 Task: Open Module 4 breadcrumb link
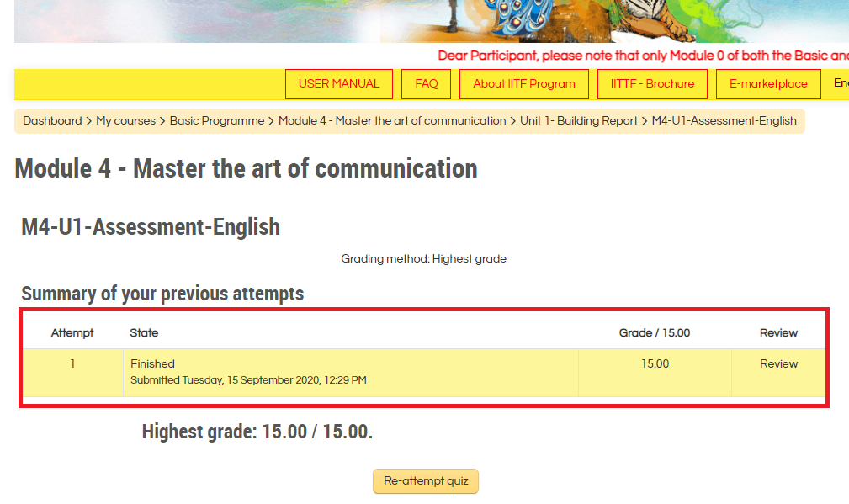pyautogui.click(x=392, y=120)
